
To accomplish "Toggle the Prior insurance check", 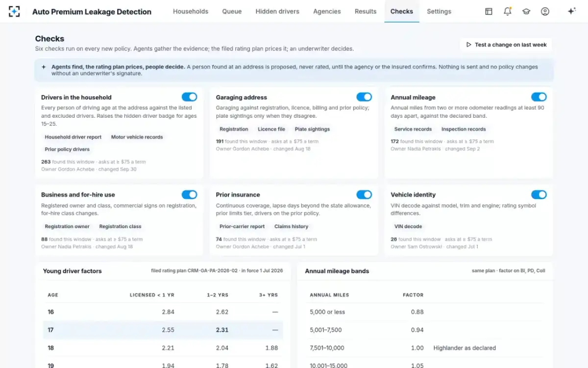I will point(364,195).
